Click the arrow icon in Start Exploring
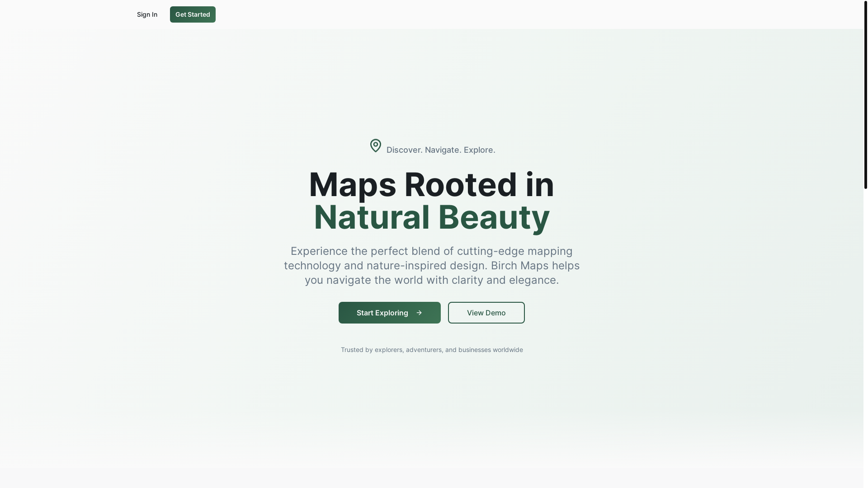This screenshot has width=868, height=488. (x=419, y=313)
